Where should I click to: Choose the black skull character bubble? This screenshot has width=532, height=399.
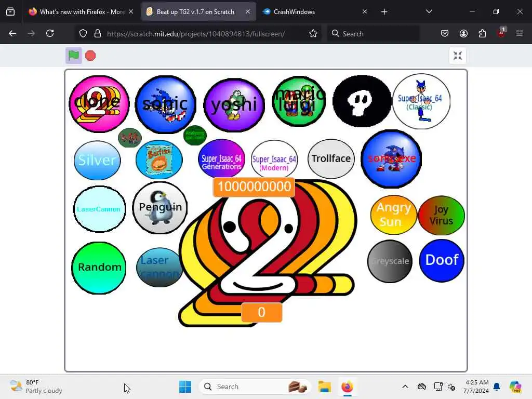[362, 101]
